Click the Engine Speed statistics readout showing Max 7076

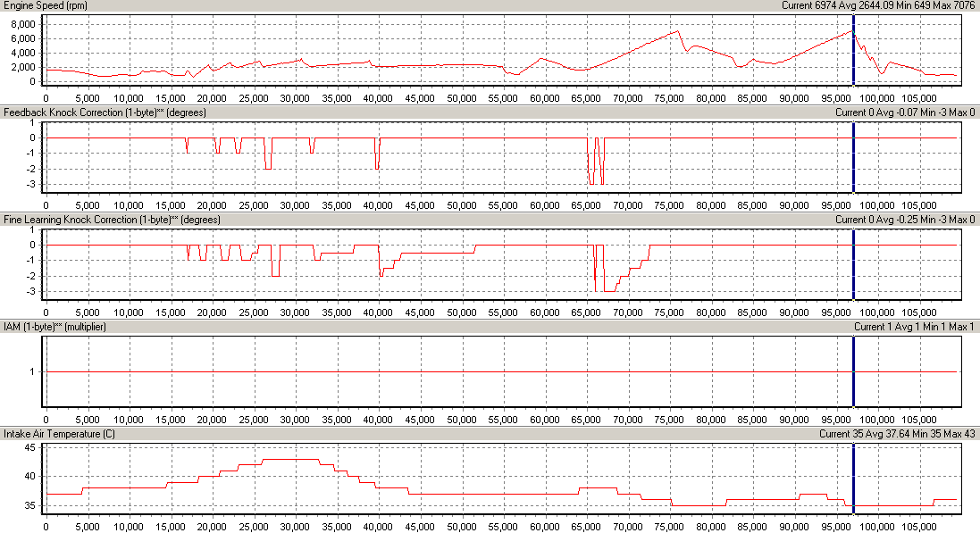click(877, 5)
